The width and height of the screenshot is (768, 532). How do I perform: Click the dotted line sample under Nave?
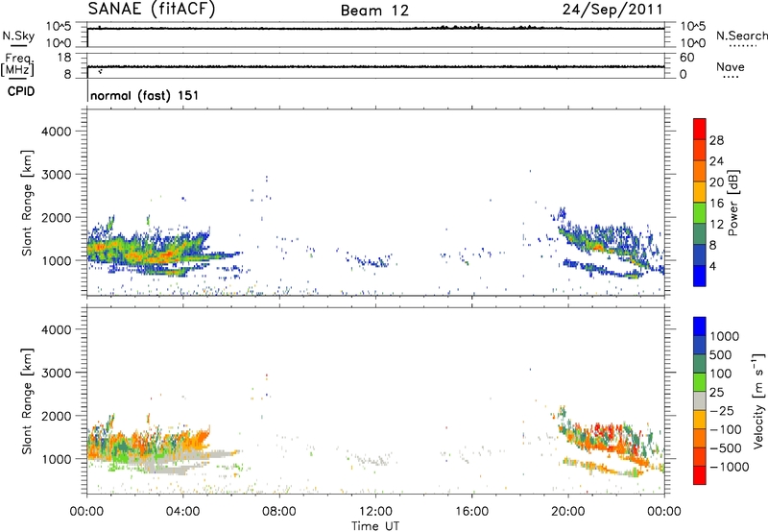(732, 78)
